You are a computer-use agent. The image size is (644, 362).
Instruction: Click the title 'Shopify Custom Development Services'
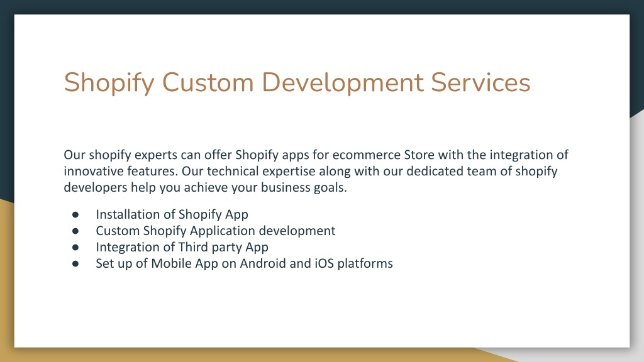pos(297,82)
